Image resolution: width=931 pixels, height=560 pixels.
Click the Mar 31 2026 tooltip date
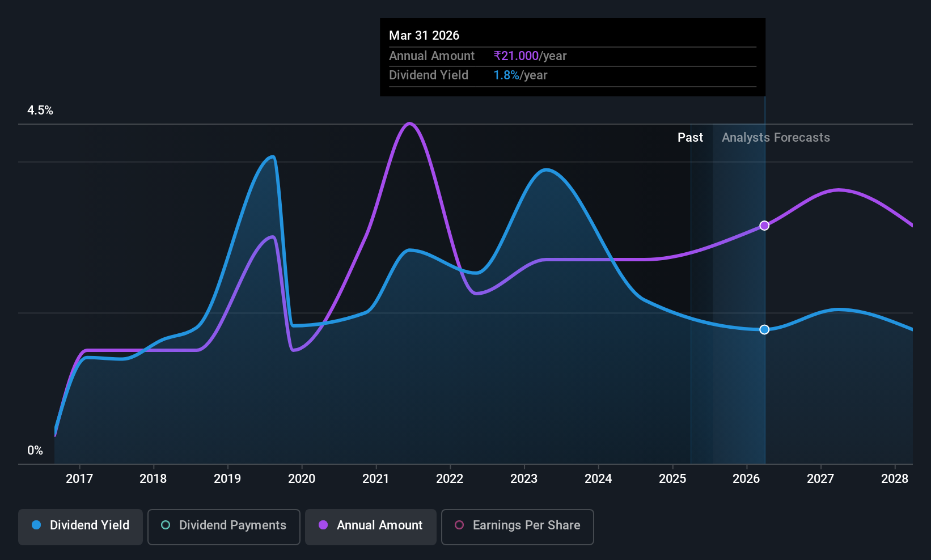pyautogui.click(x=424, y=35)
